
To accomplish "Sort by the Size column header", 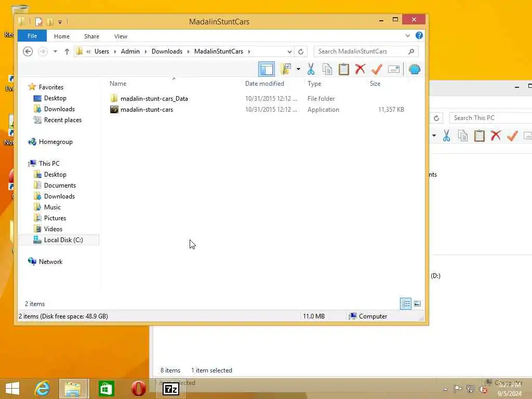I will tap(375, 84).
